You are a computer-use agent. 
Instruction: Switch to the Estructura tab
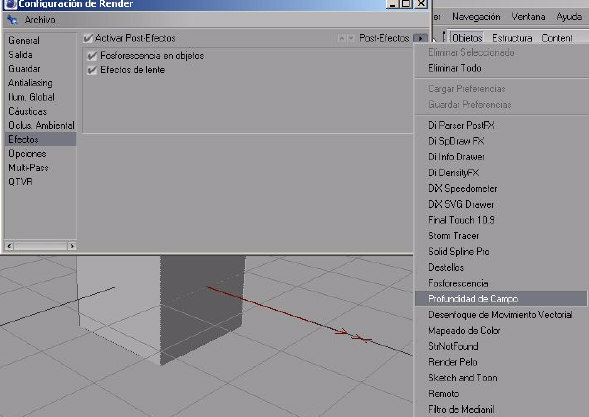tap(512, 38)
